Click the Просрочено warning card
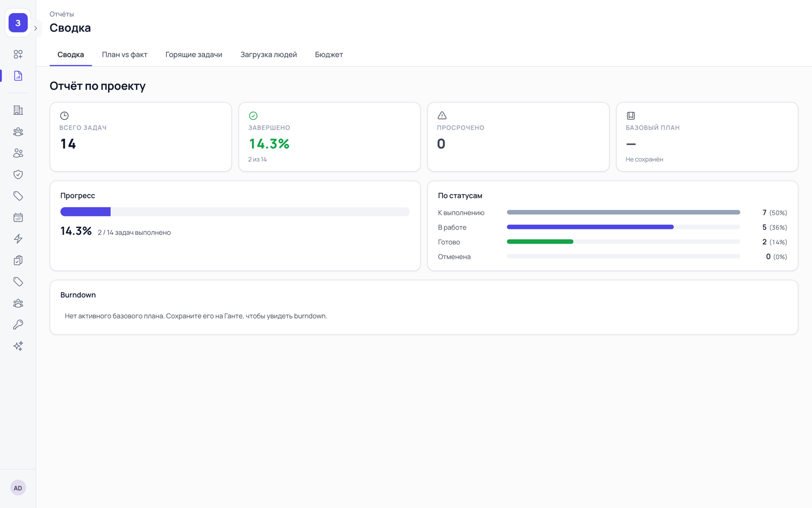The width and height of the screenshot is (812, 508). pos(518,137)
